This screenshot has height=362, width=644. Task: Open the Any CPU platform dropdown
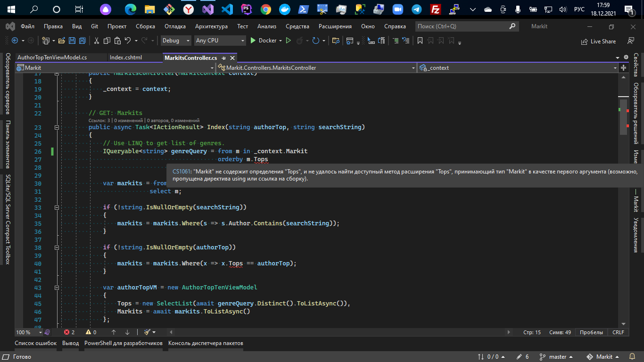click(220, 41)
